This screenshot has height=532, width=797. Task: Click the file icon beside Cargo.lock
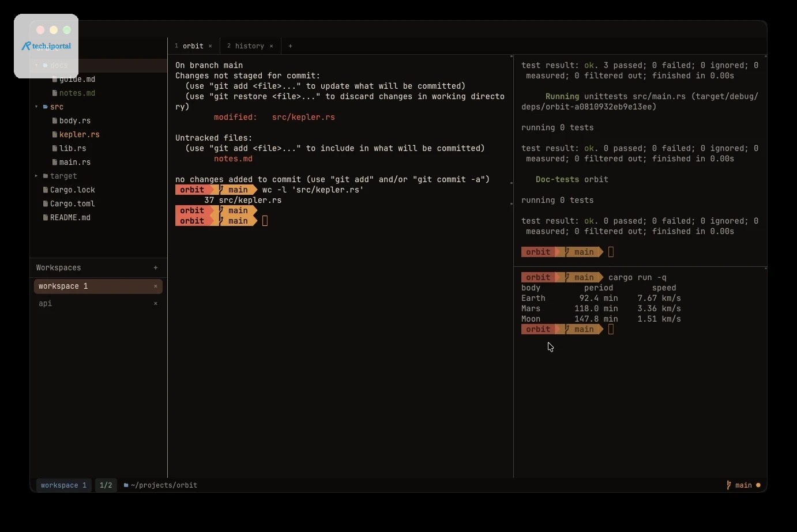point(46,190)
